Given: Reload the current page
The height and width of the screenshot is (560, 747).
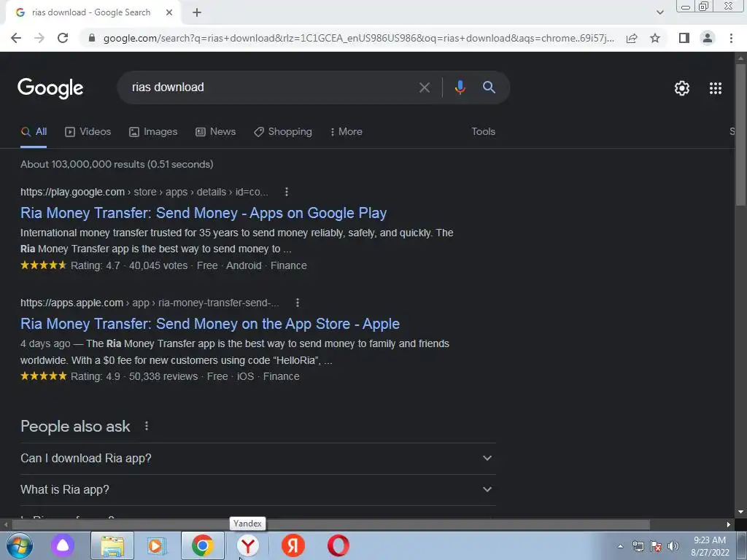Looking at the screenshot, I should point(63,38).
